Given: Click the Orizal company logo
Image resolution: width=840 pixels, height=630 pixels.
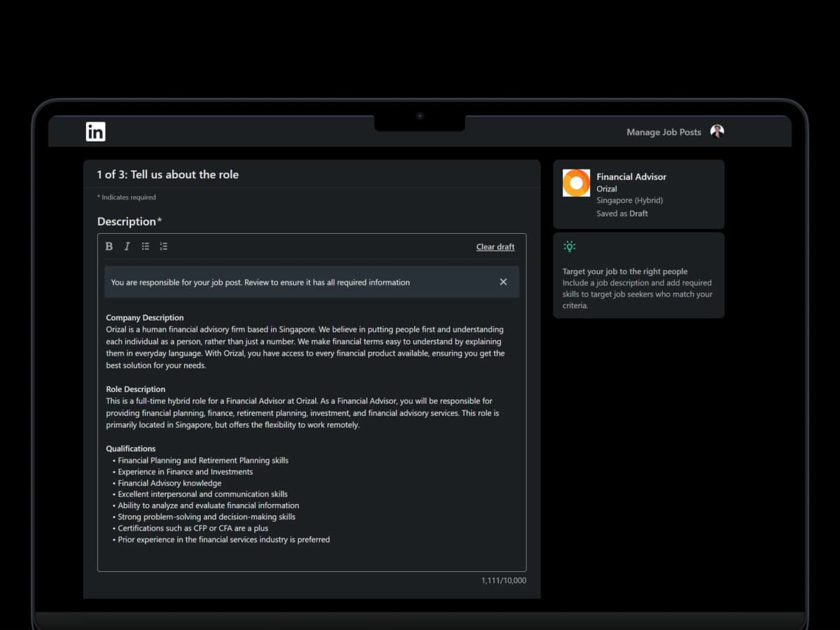Looking at the screenshot, I should pos(576,183).
